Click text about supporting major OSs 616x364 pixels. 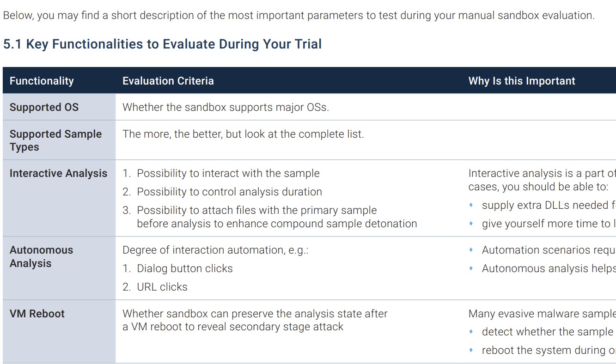click(226, 107)
